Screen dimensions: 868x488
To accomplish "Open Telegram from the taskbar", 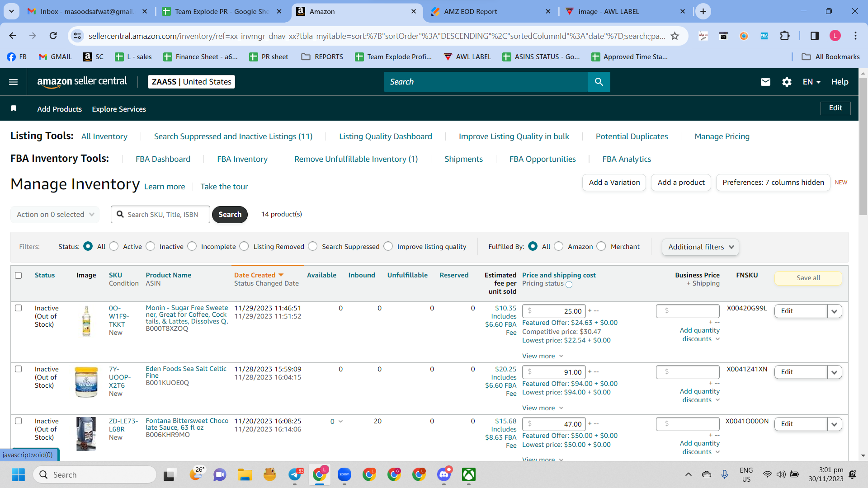I will (x=295, y=474).
